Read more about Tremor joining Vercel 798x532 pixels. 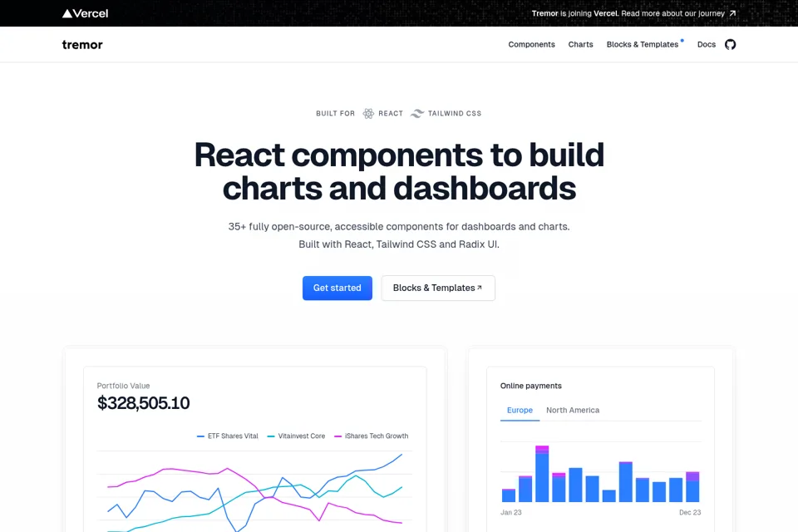(x=633, y=13)
